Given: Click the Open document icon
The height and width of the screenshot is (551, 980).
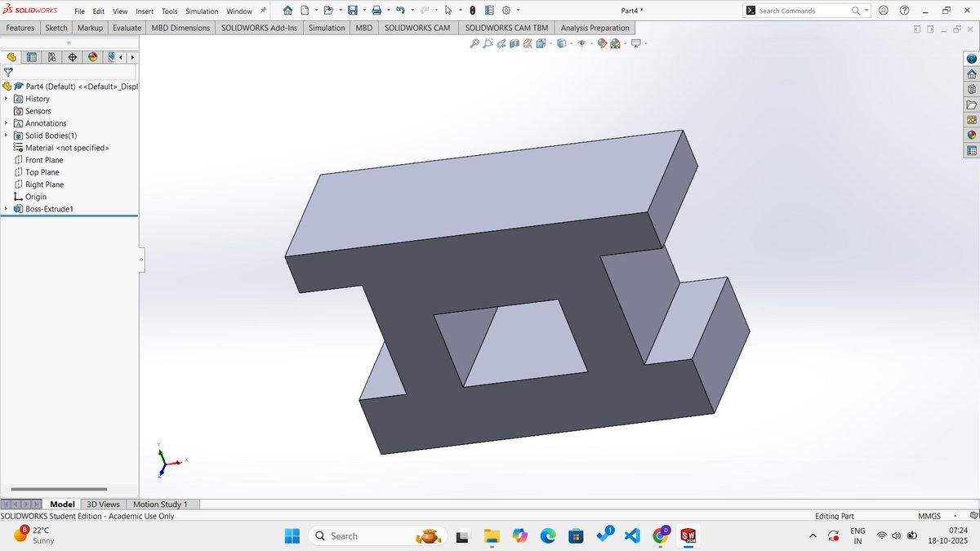Looking at the screenshot, I should (x=328, y=11).
